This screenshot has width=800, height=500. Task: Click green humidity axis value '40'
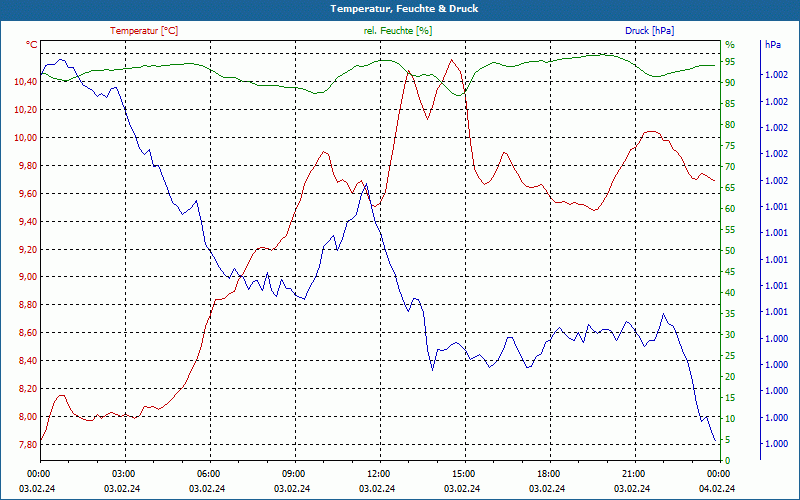point(730,293)
